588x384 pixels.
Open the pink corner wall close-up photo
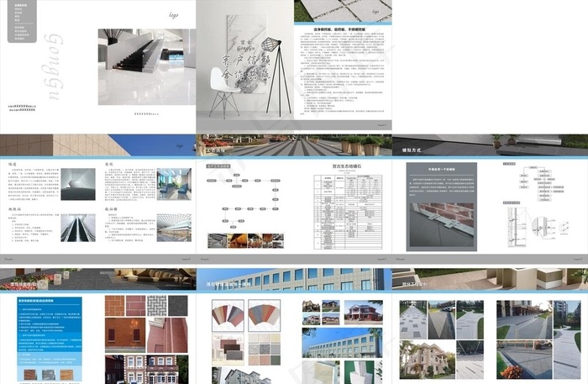167,335
